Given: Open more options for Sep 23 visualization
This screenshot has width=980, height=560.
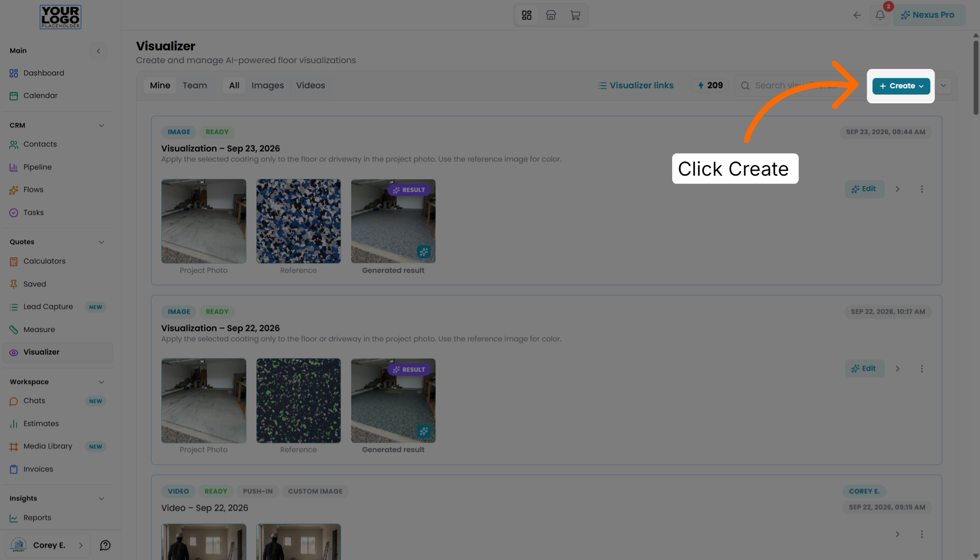Looking at the screenshot, I should 922,189.
